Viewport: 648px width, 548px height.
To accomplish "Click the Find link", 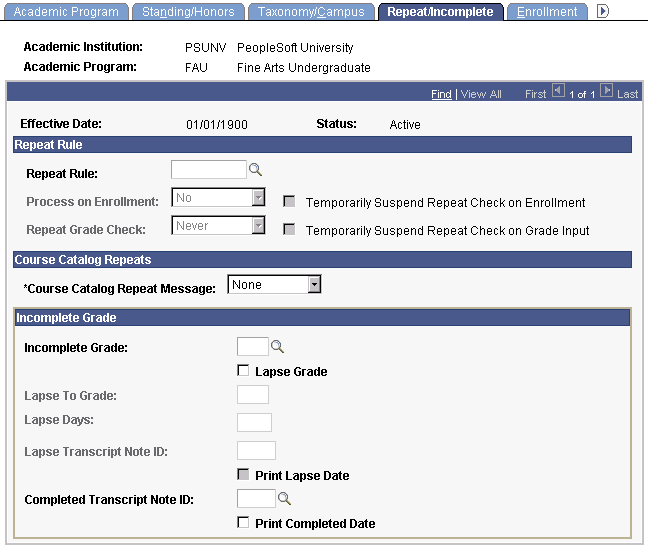I will click(441, 94).
